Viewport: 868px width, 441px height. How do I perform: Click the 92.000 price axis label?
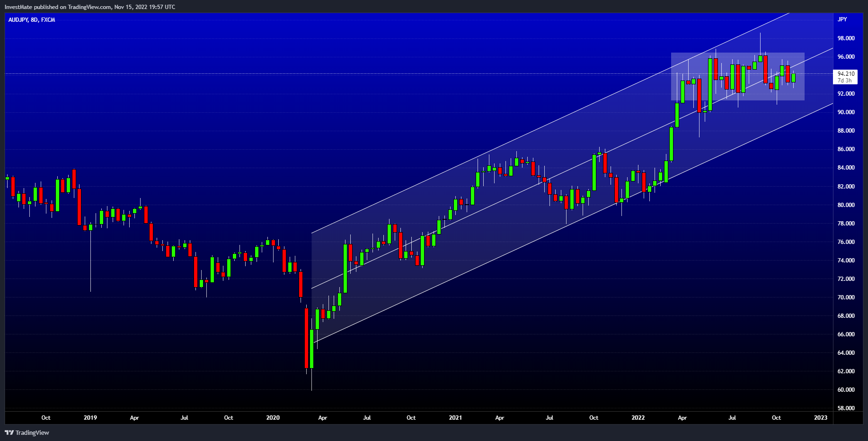click(846, 94)
